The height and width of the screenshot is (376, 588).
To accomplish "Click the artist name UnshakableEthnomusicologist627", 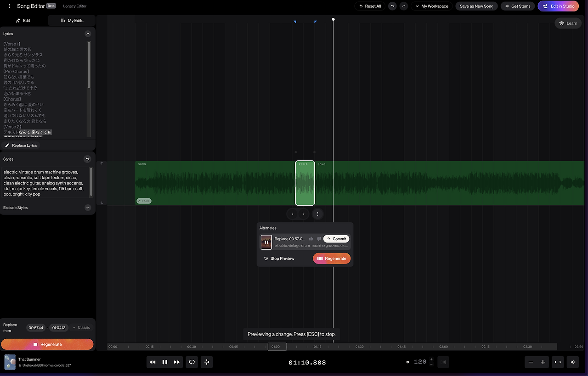I will (x=47, y=365).
